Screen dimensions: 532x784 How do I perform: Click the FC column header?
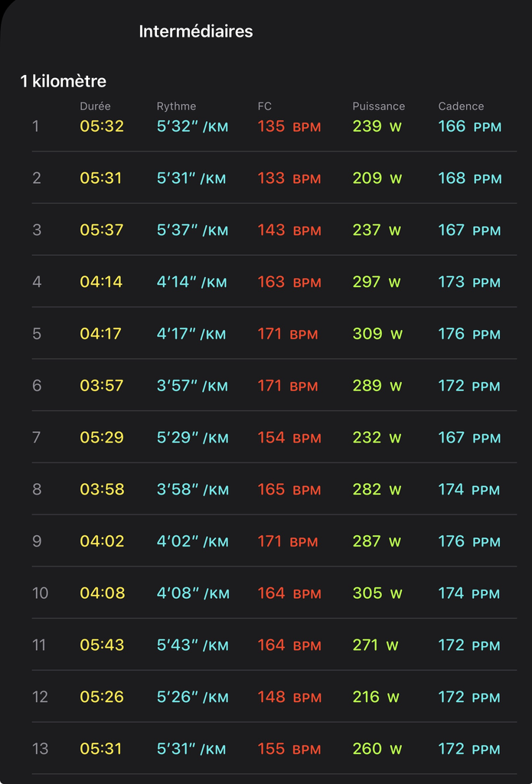coord(265,106)
